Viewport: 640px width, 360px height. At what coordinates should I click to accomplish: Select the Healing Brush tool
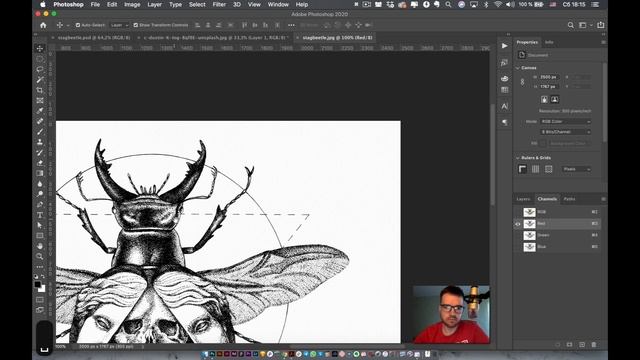[40, 121]
